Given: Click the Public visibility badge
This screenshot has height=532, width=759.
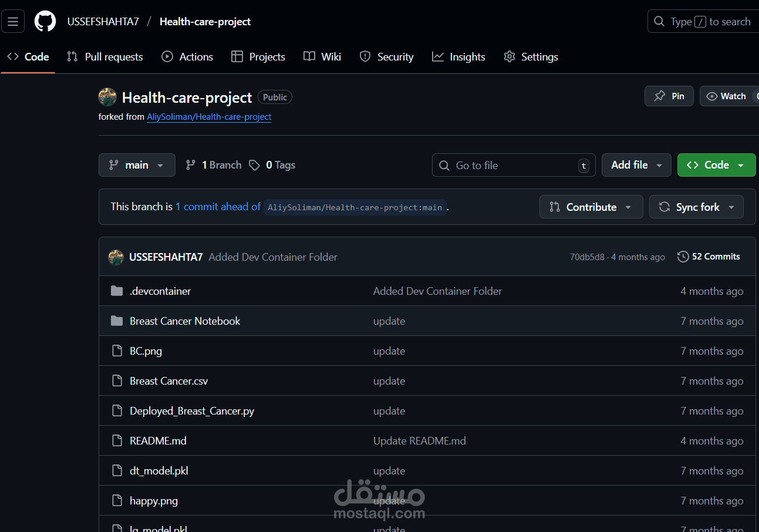Looking at the screenshot, I should pos(275,97).
